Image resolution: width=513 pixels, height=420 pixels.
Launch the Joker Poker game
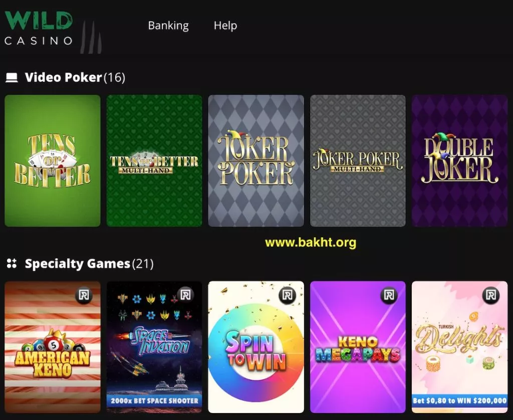click(x=256, y=161)
